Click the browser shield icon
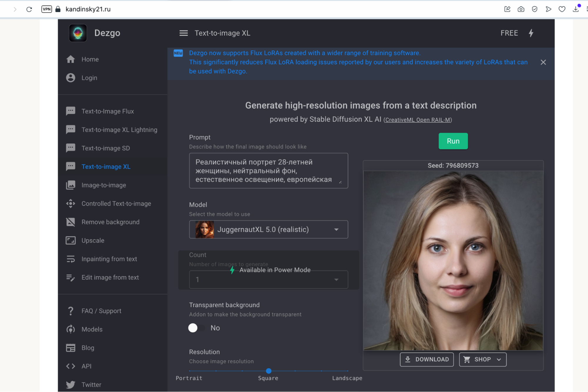The height and width of the screenshot is (392, 588). pyautogui.click(x=535, y=9)
